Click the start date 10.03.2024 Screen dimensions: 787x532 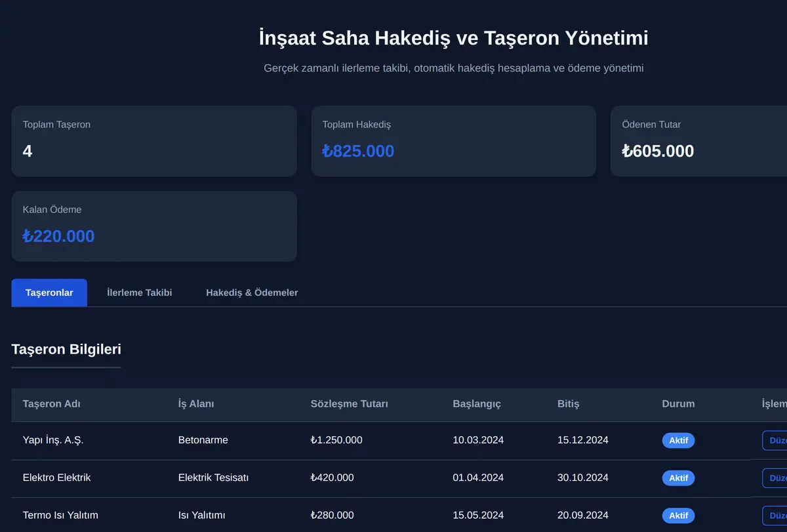[478, 440]
